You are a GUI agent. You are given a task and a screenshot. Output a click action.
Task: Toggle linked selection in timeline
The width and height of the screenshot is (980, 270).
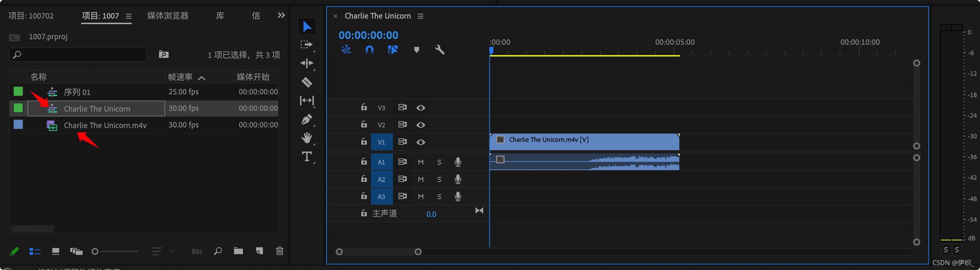[393, 50]
